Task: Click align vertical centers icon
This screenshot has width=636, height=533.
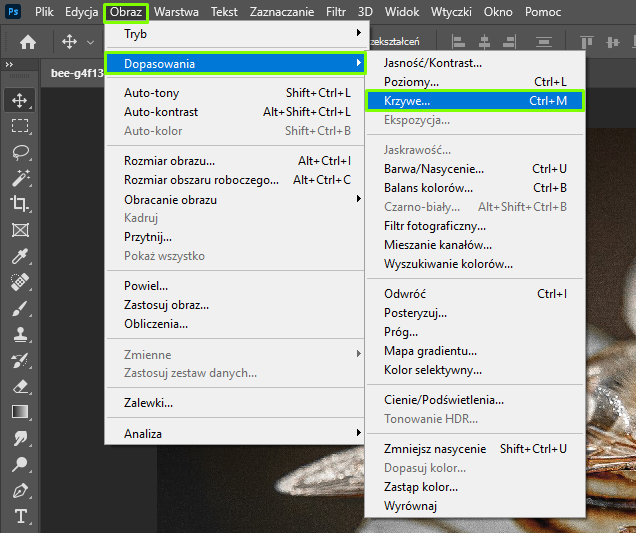Action: (x=613, y=42)
